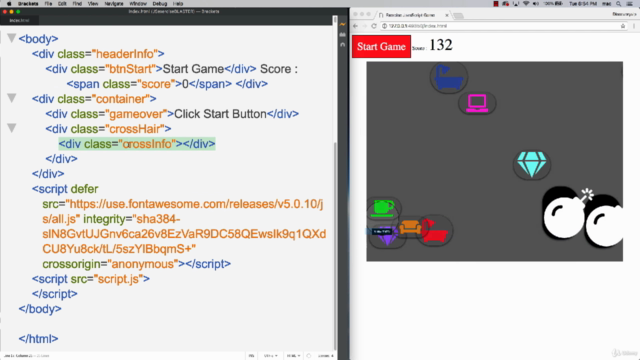Viewport: 640px width, 360px height.
Task: Click the bathtub icon in the game
Action: point(448,77)
